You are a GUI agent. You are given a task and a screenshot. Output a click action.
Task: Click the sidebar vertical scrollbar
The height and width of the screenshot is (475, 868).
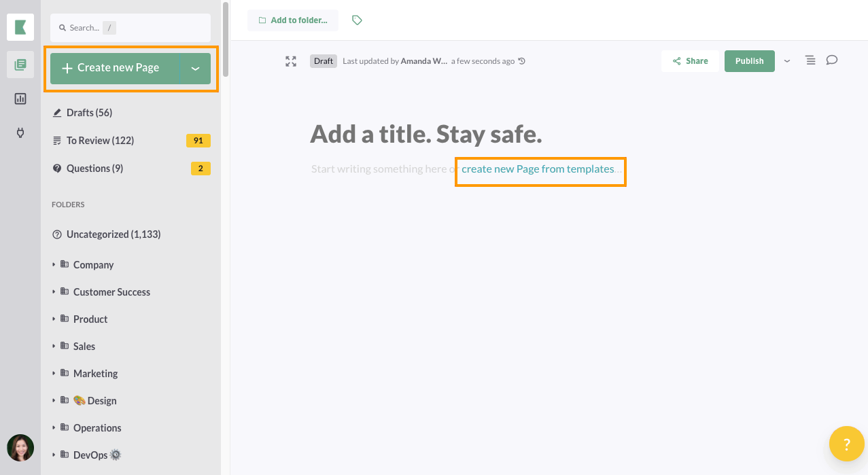225,41
